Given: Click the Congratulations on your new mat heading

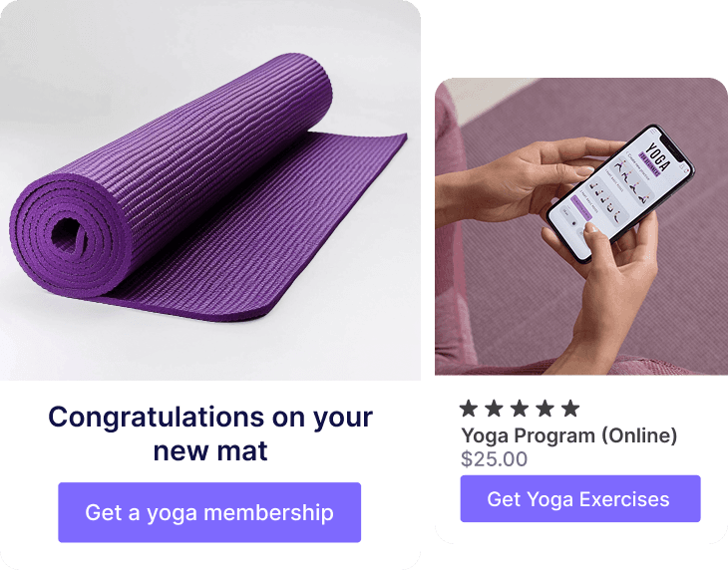Looking at the screenshot, I should (x=210, y=433).
